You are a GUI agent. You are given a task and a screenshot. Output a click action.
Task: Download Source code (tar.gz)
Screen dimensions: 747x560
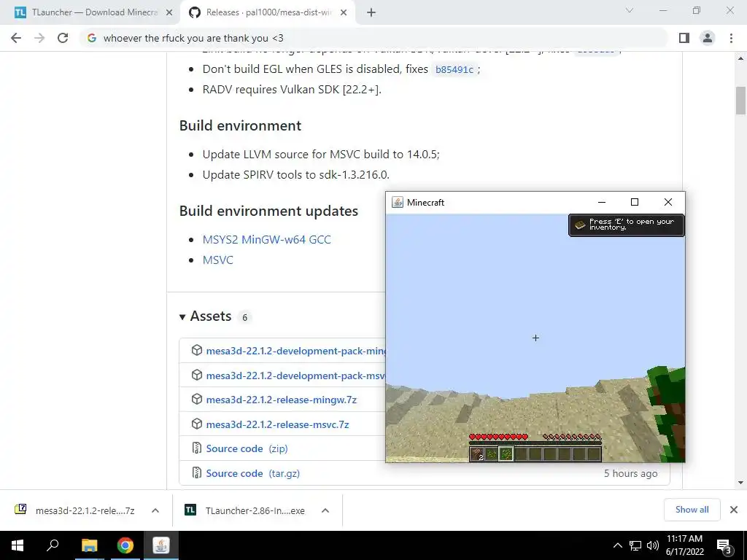(253, 473)
